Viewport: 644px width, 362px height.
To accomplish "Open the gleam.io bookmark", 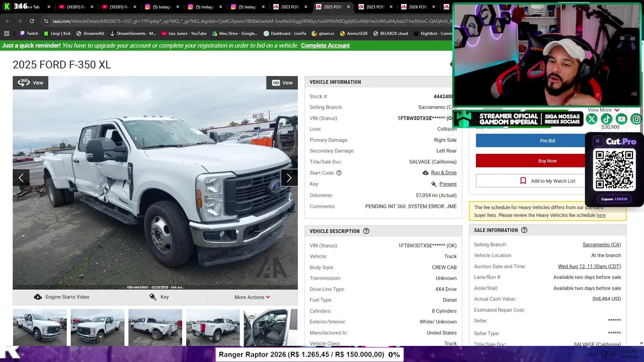I will (x=323, y=34).
